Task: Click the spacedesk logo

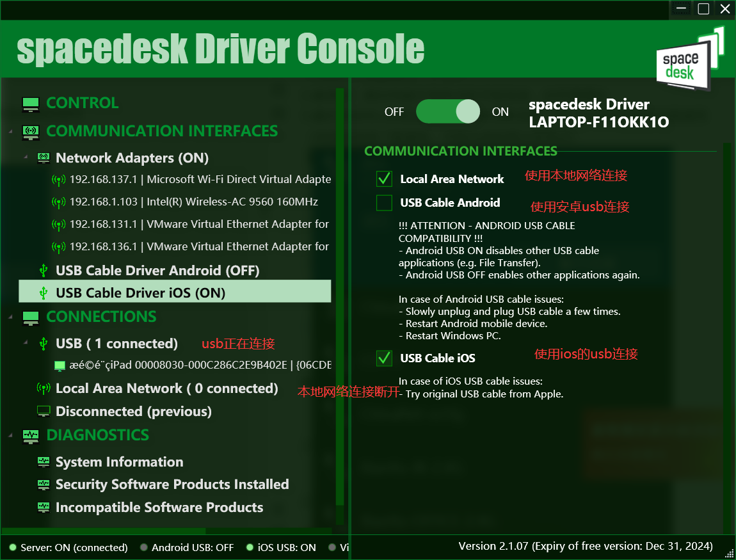Action: tap(690, 60)
